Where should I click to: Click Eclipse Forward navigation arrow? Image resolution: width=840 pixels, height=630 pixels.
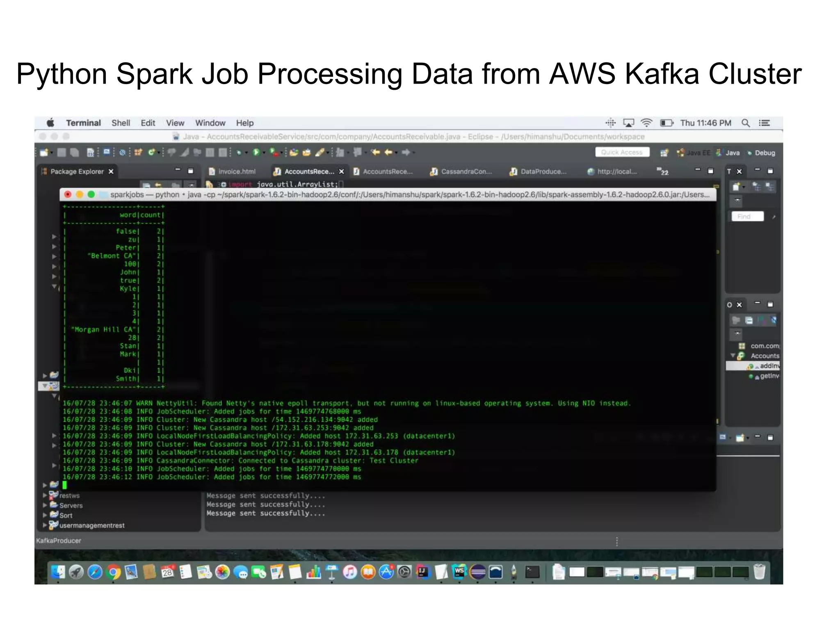[x=406, y=153]
